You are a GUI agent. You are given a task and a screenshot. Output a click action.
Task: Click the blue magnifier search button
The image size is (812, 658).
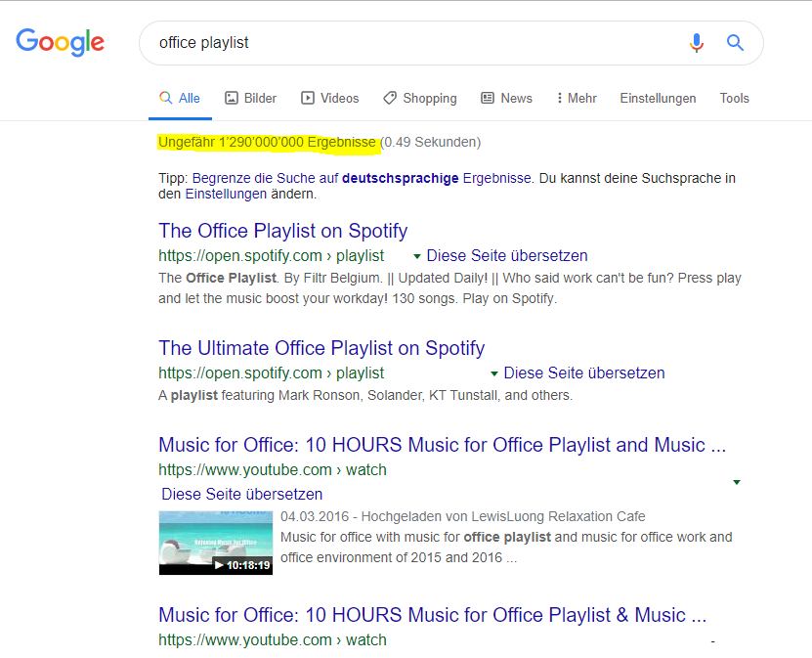point(735,43)
